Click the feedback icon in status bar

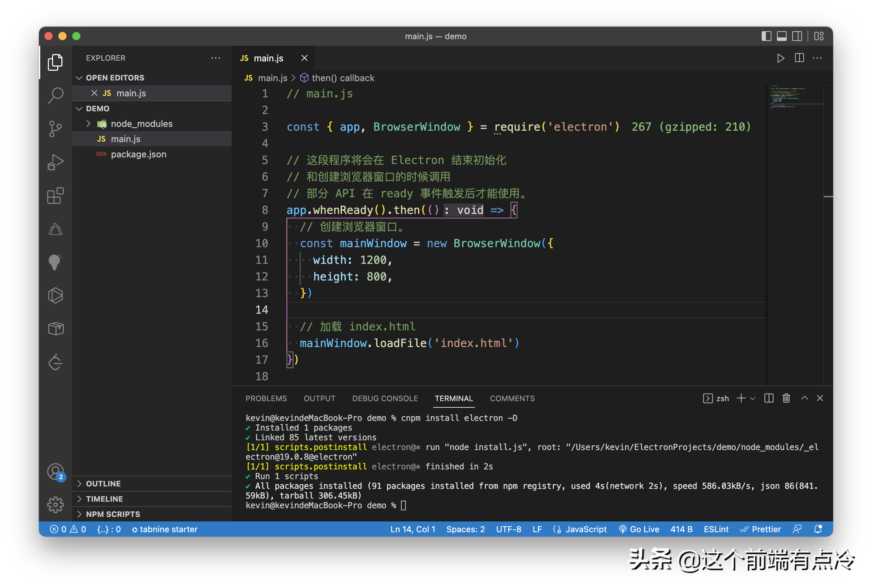797,529
